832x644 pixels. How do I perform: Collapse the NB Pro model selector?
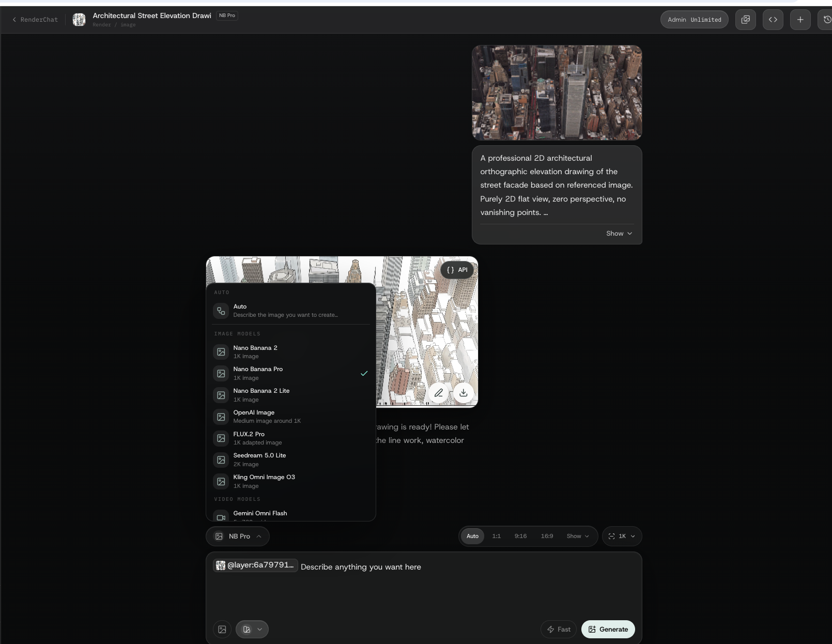[x=238, y=536]
